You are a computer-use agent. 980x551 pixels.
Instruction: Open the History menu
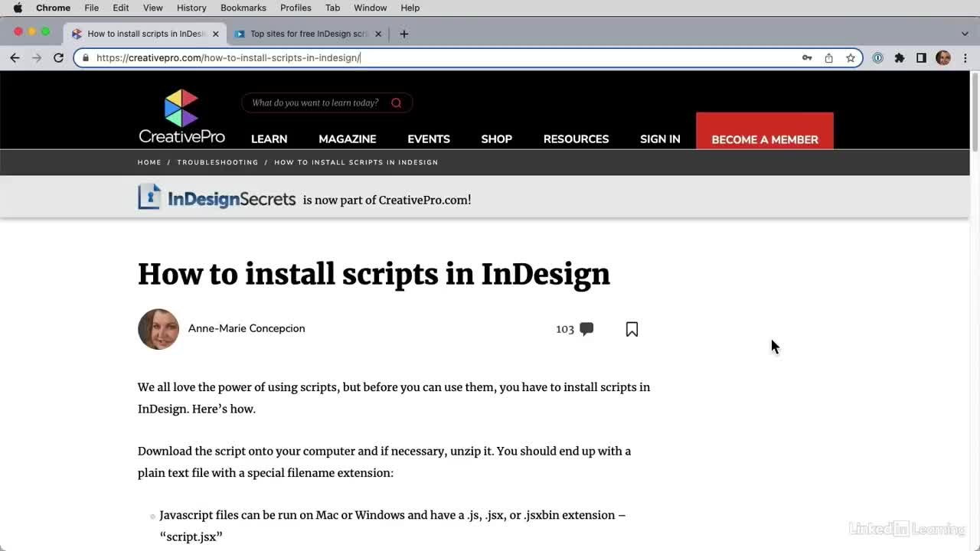(x=191, y=8)
